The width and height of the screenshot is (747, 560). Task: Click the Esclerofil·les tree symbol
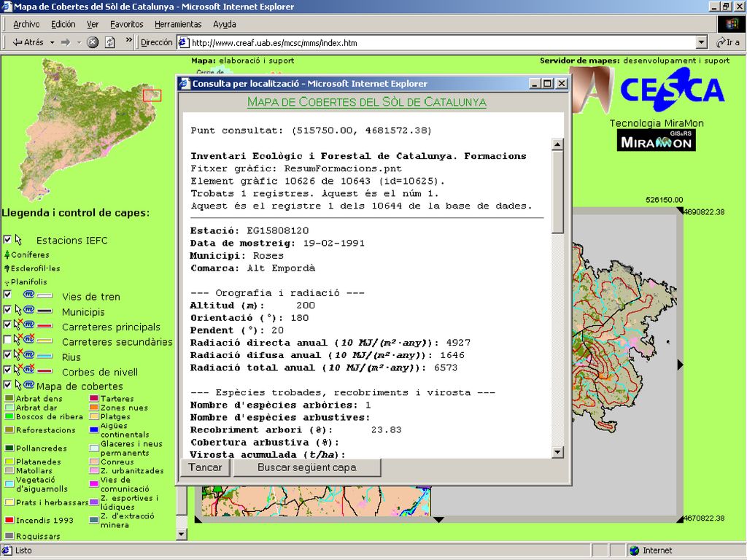pos(7,268)
